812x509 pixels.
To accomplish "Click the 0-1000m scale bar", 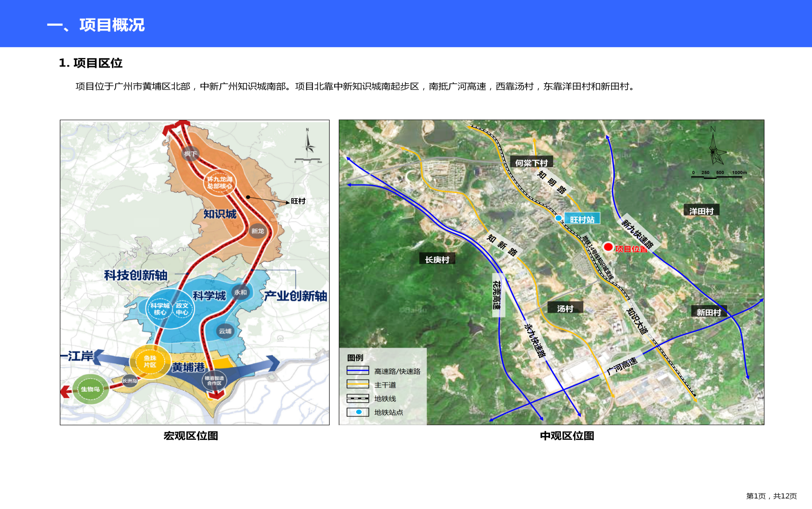I will point(718,174).
